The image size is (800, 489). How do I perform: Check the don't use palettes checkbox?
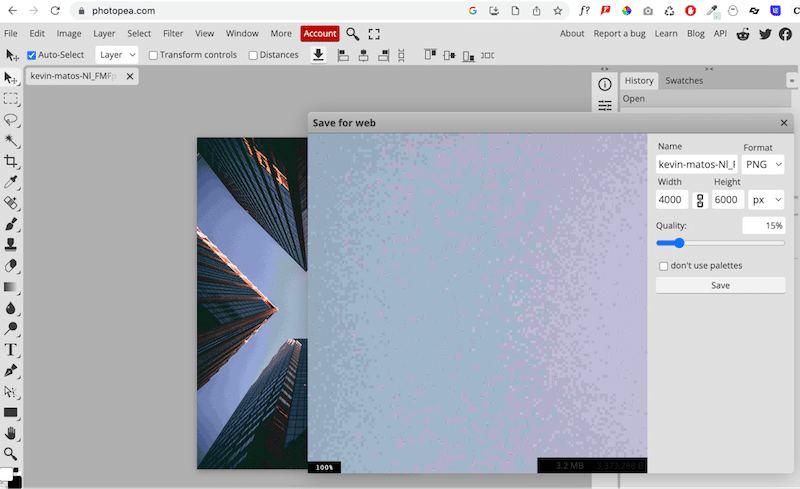coord(663,266)
